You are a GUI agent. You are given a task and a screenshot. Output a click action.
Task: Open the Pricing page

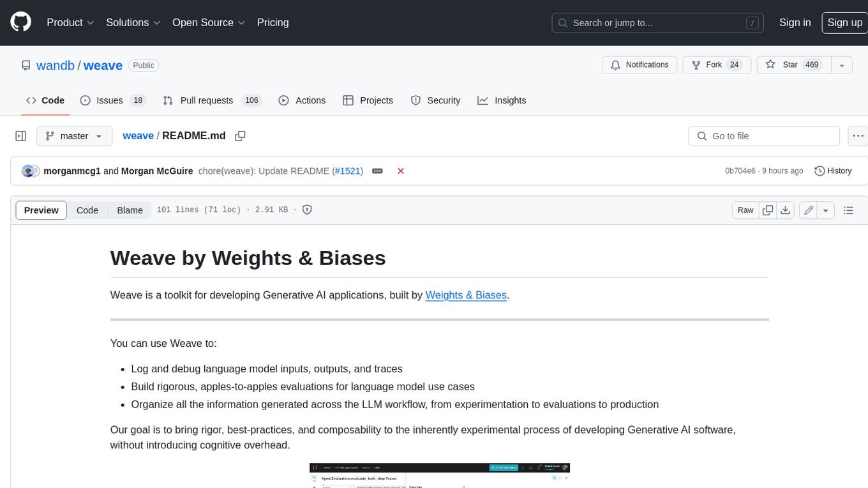click(x=273, y=22)
